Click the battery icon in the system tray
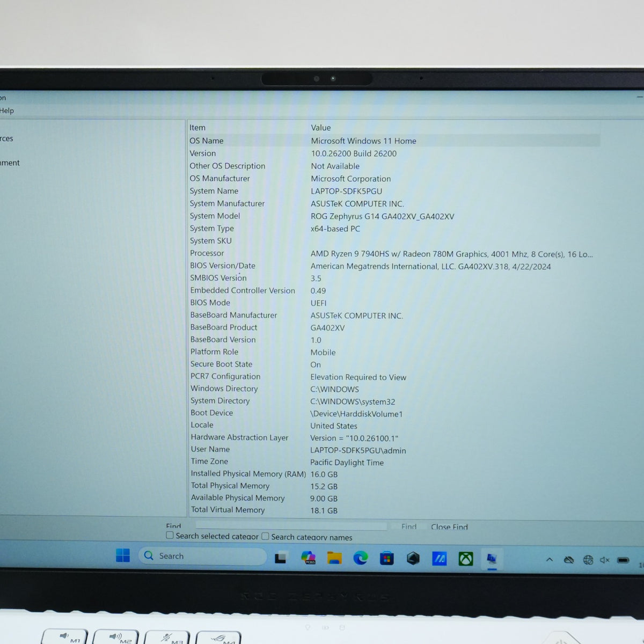Image resolution: width=644 pixels, height=644 pixels. (x=623, y=560)
